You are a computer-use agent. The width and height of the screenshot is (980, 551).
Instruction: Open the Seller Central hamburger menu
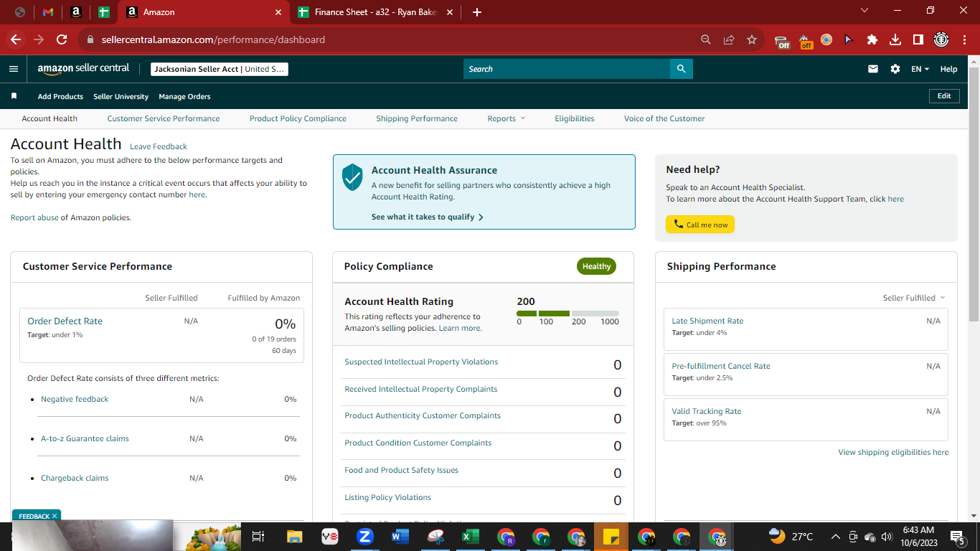(x=14, y=69)
